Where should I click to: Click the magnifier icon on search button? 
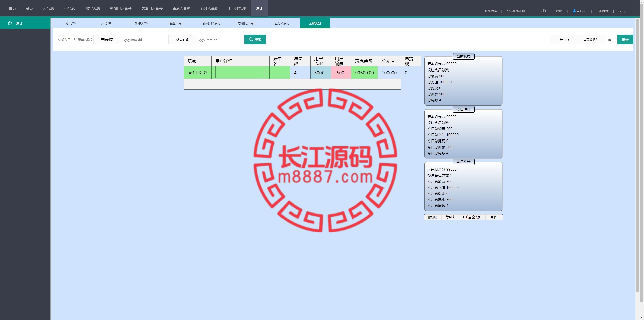251,39
